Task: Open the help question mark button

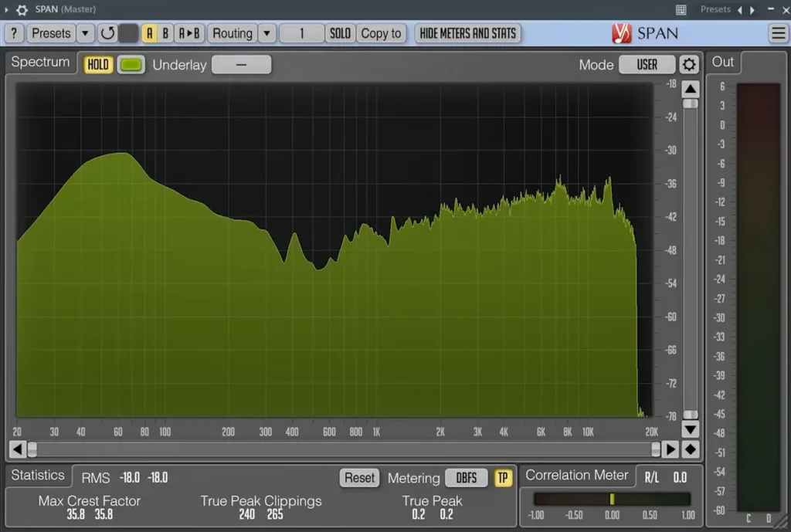Action: click(14, 33)
